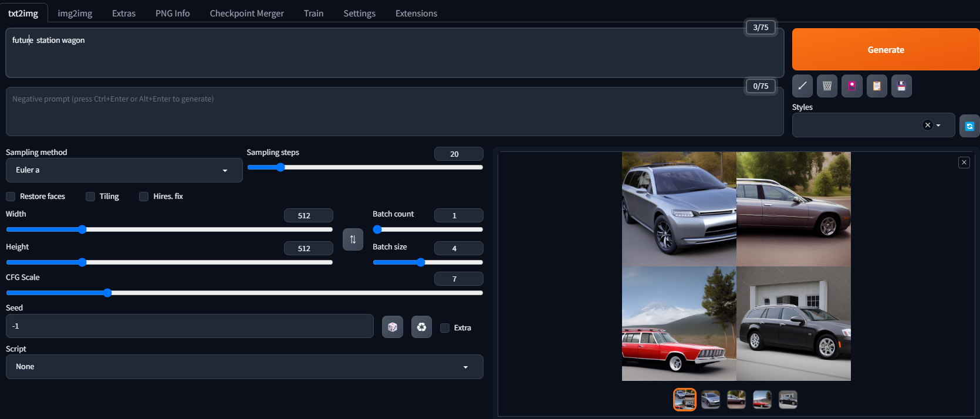Refresh styles list with blue refresh icon

pyautogui.click(x=969, y=126)
